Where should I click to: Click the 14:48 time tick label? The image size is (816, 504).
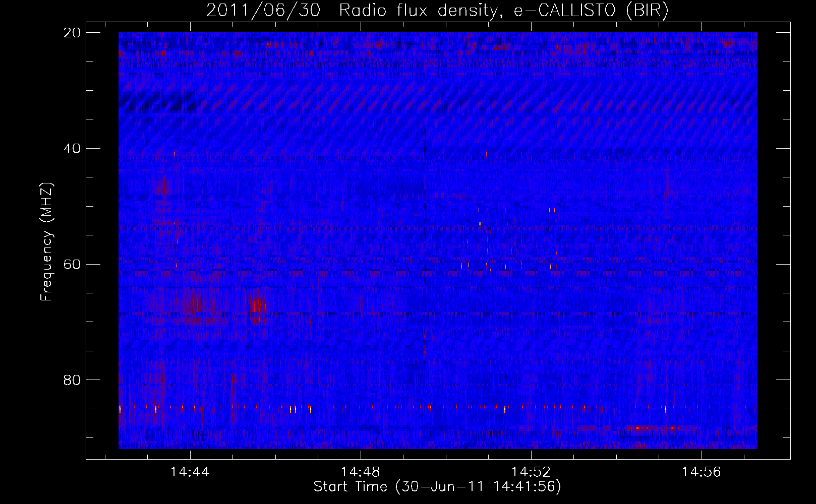pyautogui.click(x=361, y=472)
